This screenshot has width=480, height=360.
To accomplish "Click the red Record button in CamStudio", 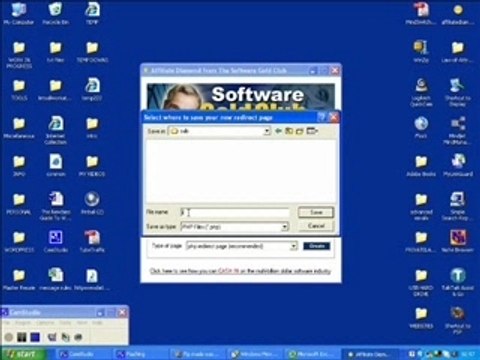I will (9, 337).
